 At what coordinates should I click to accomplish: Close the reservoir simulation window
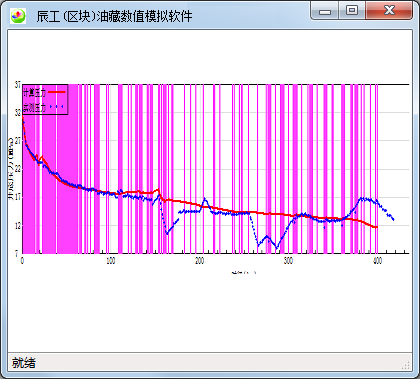click(389, 10)
